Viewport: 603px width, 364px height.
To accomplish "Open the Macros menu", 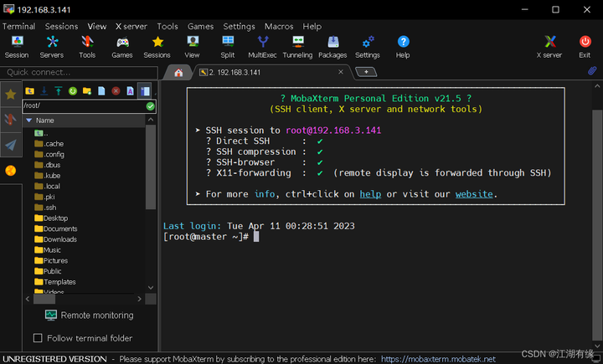I will 279,26.
